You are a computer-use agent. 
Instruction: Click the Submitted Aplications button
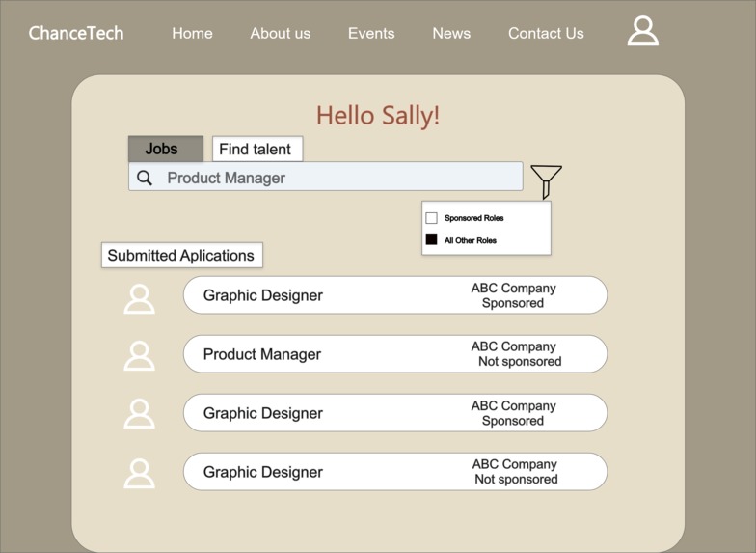point(181,255)
